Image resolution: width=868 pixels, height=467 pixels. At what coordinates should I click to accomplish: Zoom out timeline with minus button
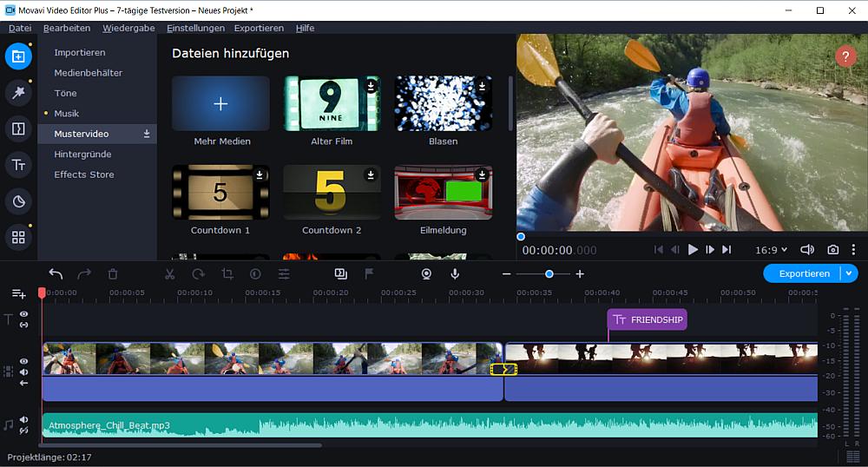pyautogui.click(x=507, y=274)
